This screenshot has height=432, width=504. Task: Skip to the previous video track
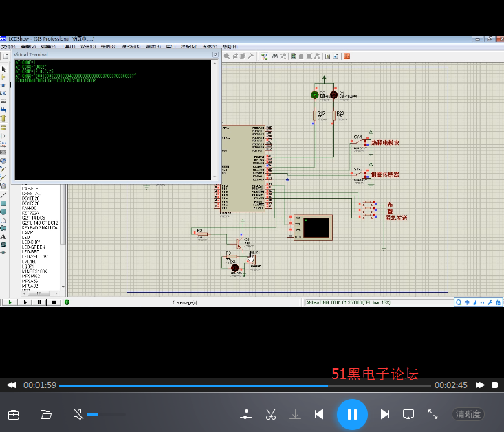pyautogui.click(x=319, y=414)
